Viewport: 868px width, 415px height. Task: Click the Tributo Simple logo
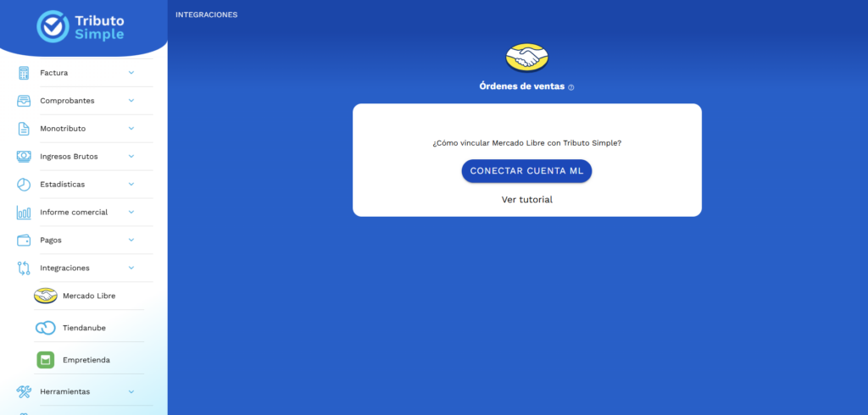pyautogui.click(x=81, y=26)
